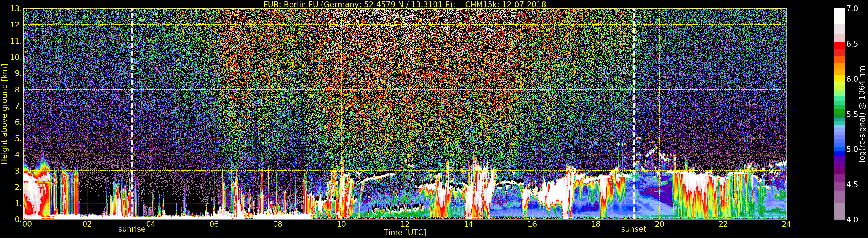Click the "3." tick on the height axis
Viewport: 868px width, 238px height.
[18, 171]
